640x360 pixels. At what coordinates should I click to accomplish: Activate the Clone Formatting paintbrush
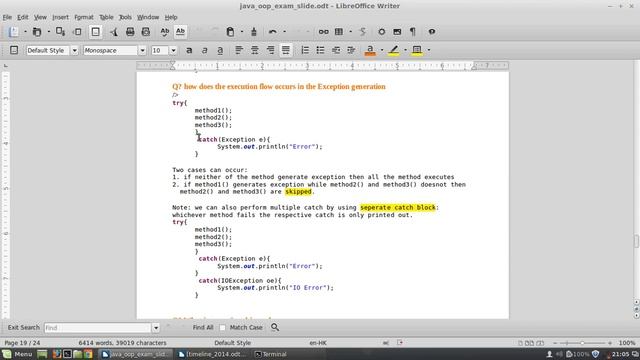point(253,32)
